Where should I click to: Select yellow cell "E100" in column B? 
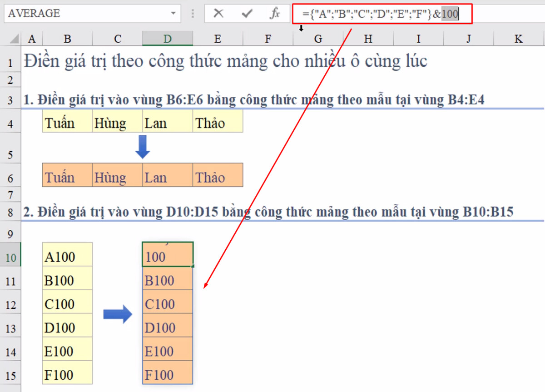(67, 349)
